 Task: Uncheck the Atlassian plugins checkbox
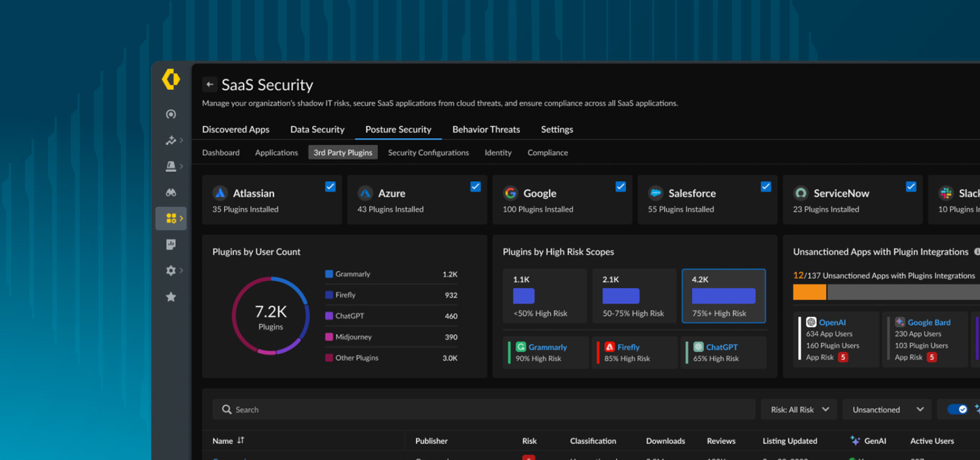tap(330, 186)
